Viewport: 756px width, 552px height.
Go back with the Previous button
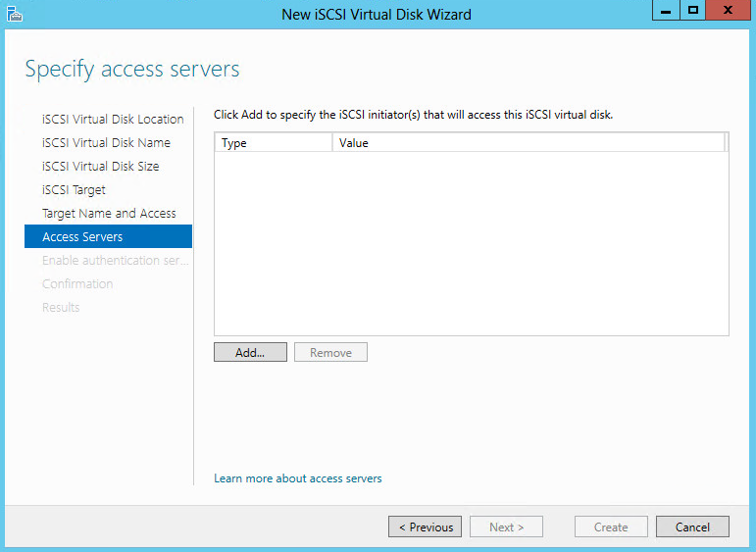click(426, 527)
